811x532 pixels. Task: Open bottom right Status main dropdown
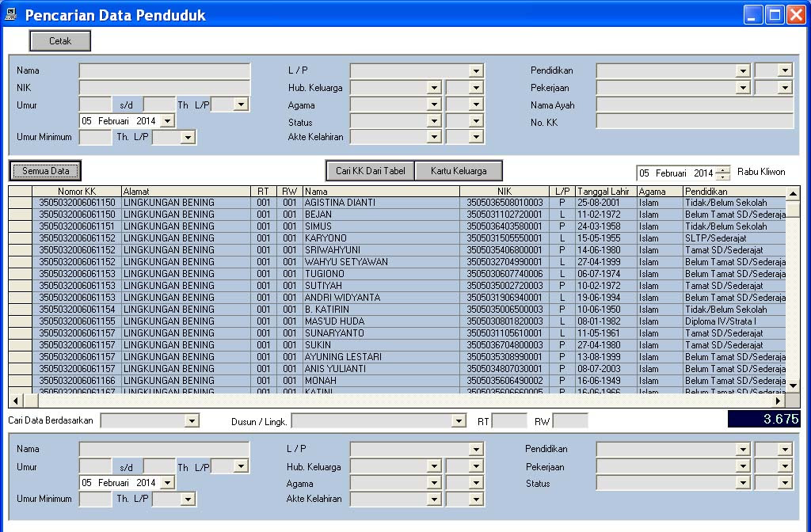click(743, 484)
